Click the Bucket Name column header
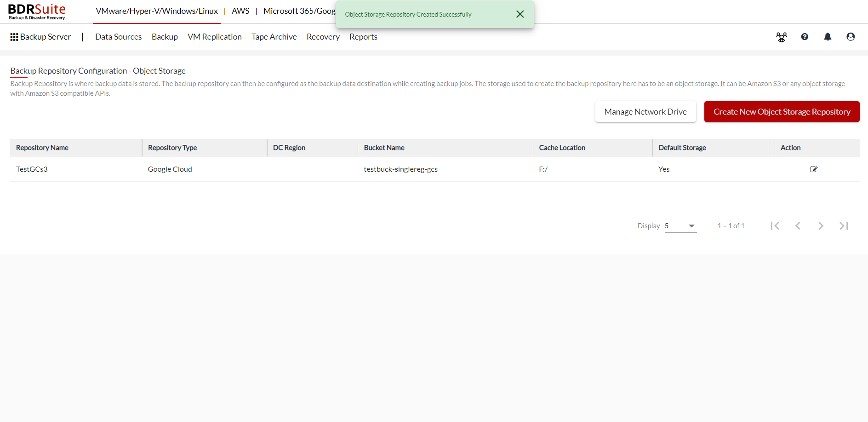The width and height of the screenshot is (868, 422). [x=445, y=148]
